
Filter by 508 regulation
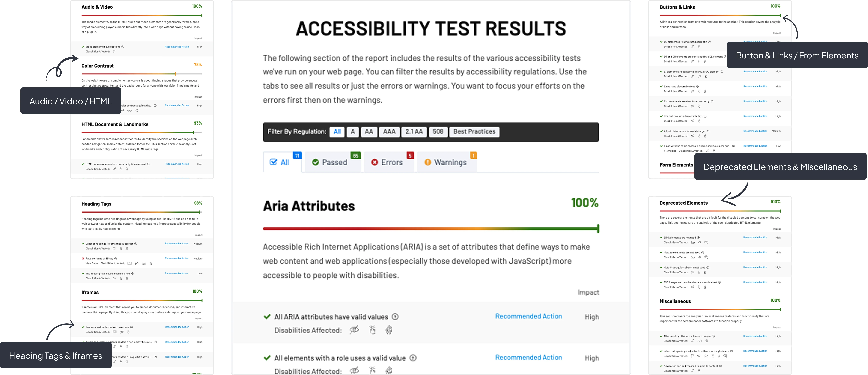[x=438, y=132]
